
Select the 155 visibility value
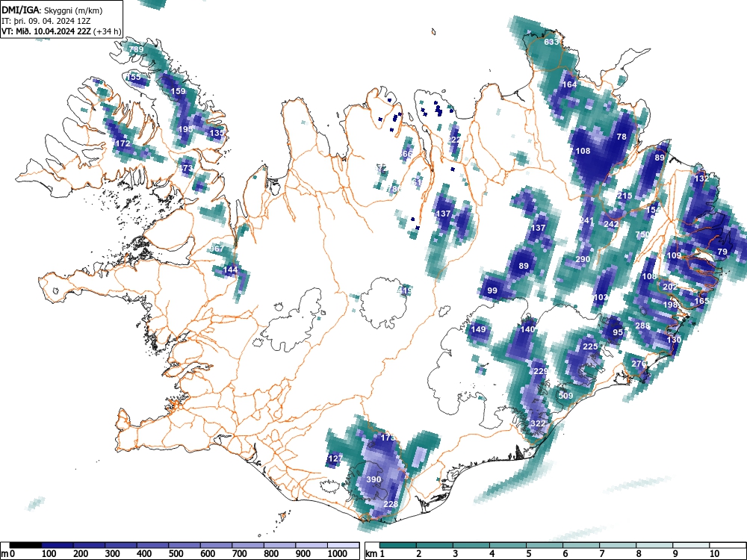(134, 77)
